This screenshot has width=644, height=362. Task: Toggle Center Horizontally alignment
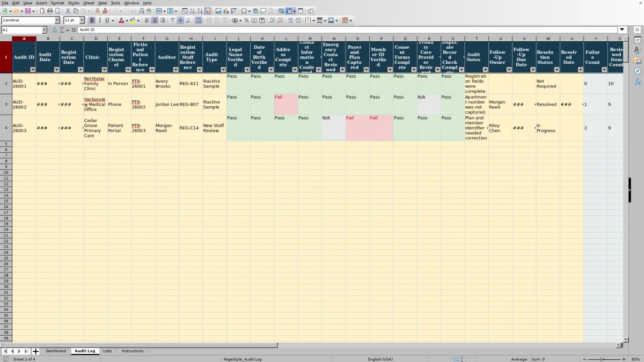pyautogui.click(x=155, y=20)
